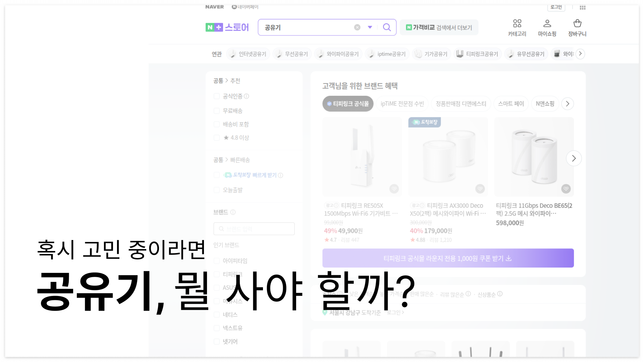Wishlist heart on RE505X product
This screenshot has width=644, height=362.
(394, 189)
